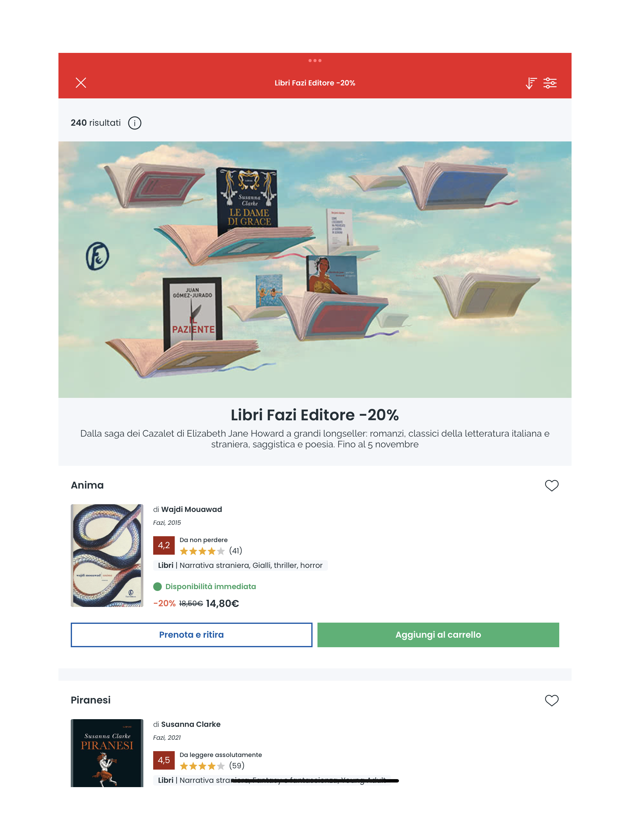Image resolution: width=630 pixels, height=840 pixels.
Task: View the 41 reviews star rating
Action: tap(211, 551)
